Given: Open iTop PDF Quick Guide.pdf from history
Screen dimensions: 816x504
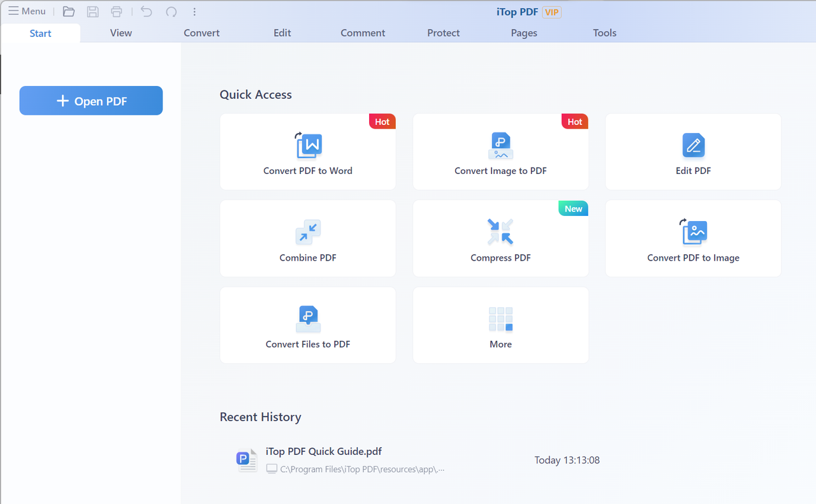Looking at the screenshot, I should [324, 452].
